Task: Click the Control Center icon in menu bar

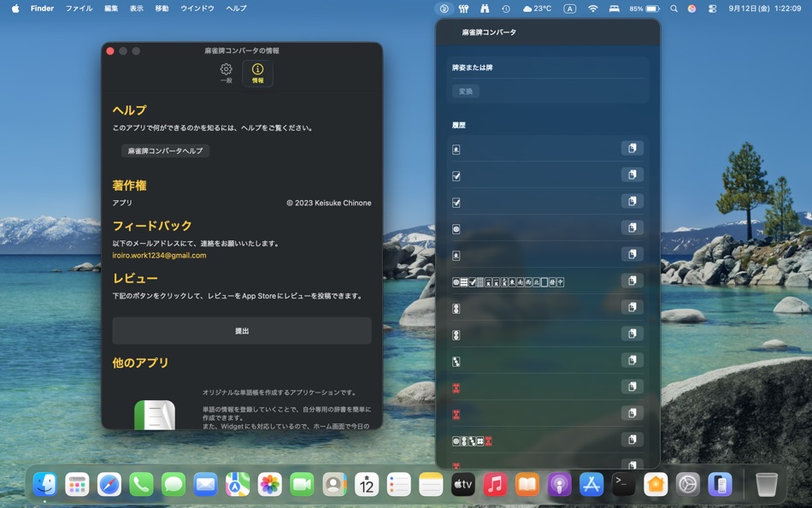Action: pyautogui.click(x=713, y=9)
